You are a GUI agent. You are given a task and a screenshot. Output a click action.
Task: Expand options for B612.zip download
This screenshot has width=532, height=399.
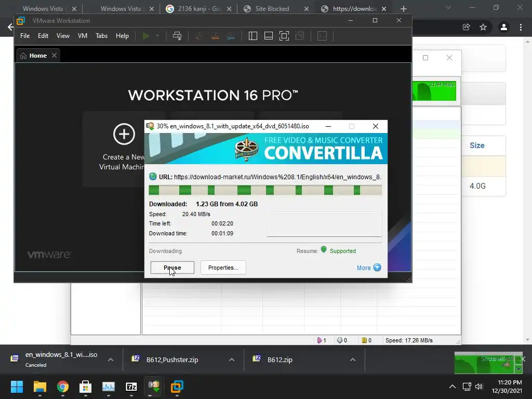pyautogui.click(x=353, y=360)
